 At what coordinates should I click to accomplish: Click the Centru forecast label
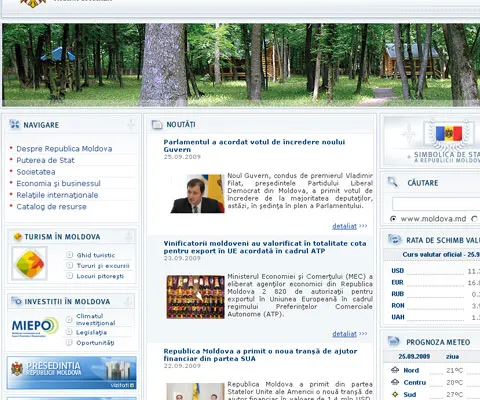[415, 382]
